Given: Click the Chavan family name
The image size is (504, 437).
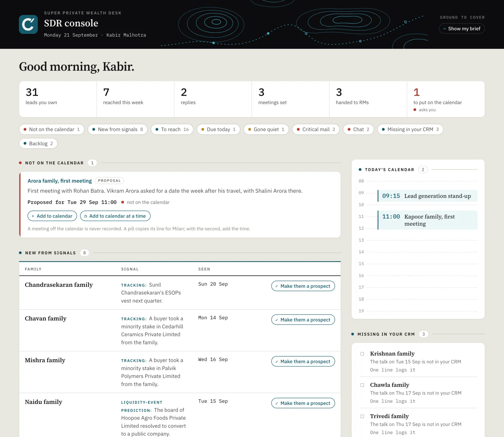Looking at the screenshot, I should coord(46,318).
